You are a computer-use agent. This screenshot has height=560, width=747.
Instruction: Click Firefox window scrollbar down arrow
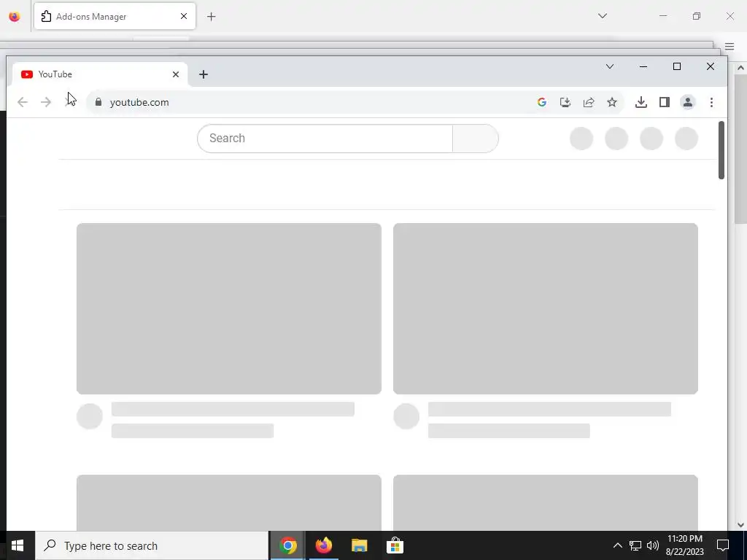click(x=741, y=525)
